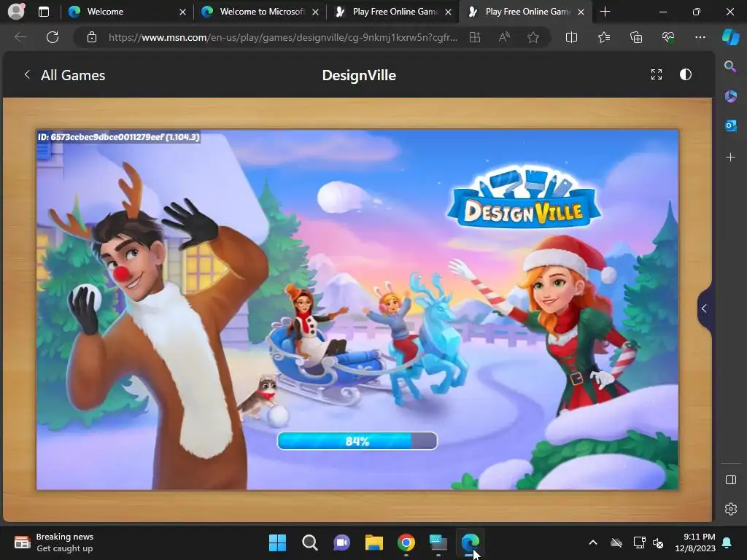Open the browser profile avatar
This screenshot has width=747, height=560.
(16, 11)
